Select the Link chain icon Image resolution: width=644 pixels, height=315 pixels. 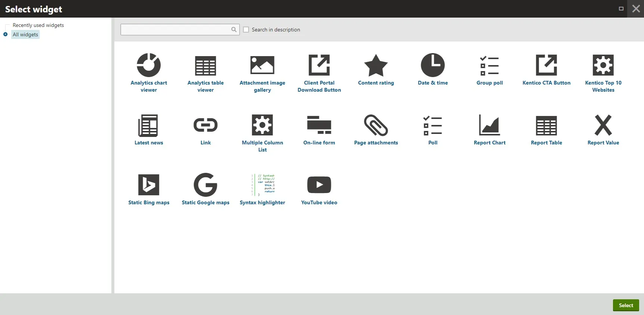click(206, 125)
